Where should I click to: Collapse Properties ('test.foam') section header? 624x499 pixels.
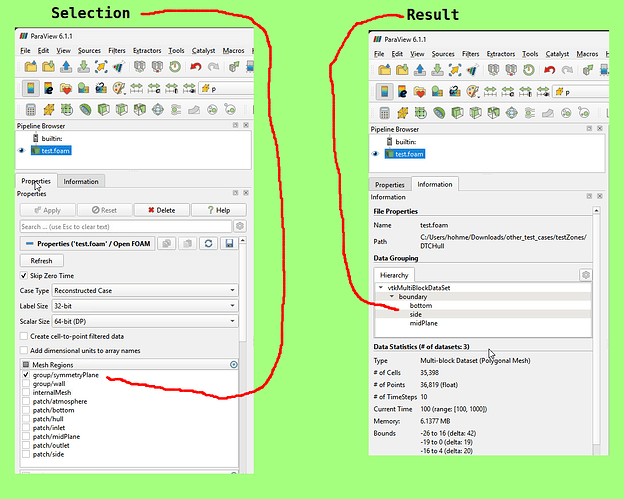click(x=88, y=244)
